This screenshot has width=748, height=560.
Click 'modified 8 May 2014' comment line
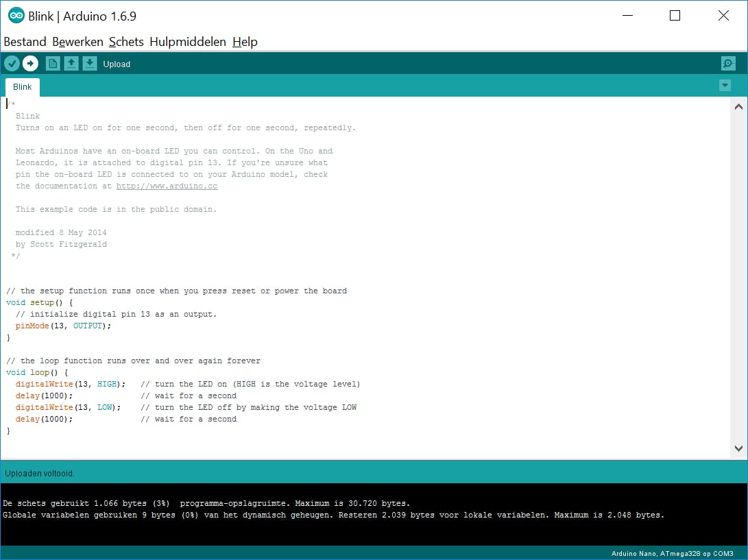(x=61, y=233)
